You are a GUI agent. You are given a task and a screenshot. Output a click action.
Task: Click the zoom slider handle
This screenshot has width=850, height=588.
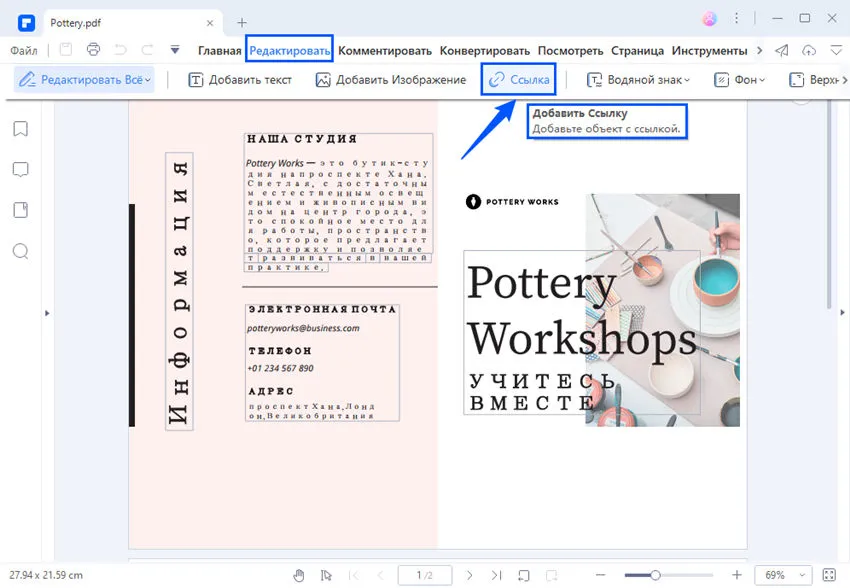(655, 575)
